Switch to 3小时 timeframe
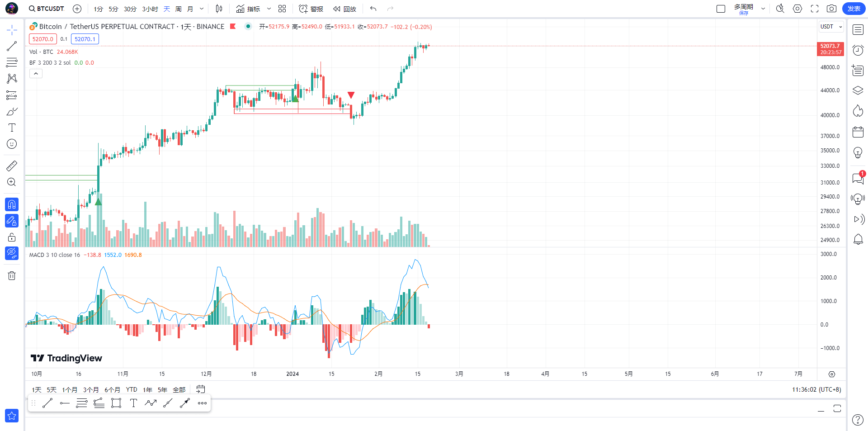This screenshot has height=431, width=868. [x=150, y=9]
